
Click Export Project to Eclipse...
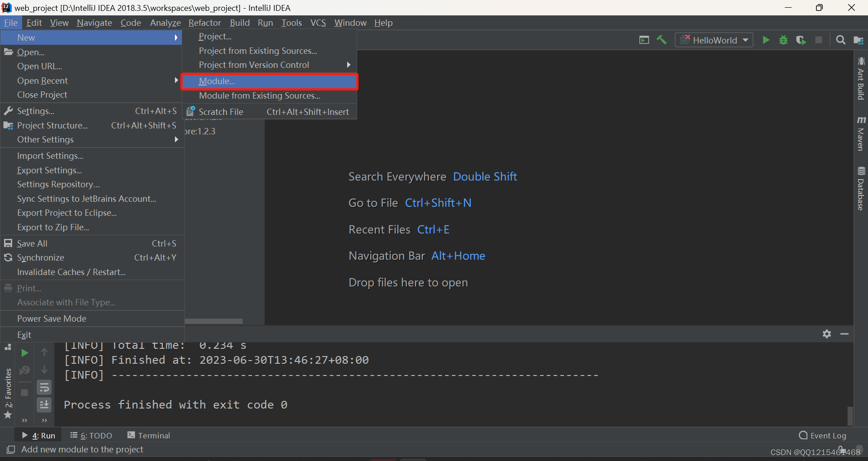click(x=92, y=213)
